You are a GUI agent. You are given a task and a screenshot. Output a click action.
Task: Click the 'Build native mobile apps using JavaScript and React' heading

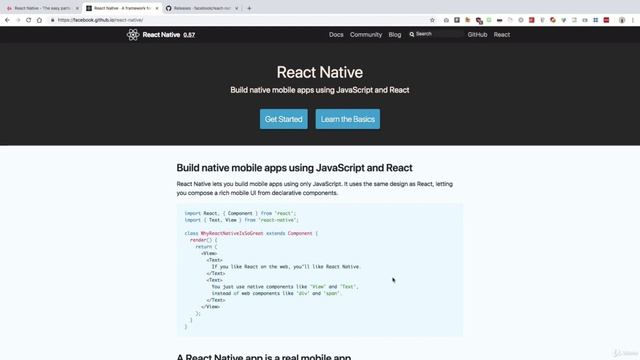click(x=294, y=168)
